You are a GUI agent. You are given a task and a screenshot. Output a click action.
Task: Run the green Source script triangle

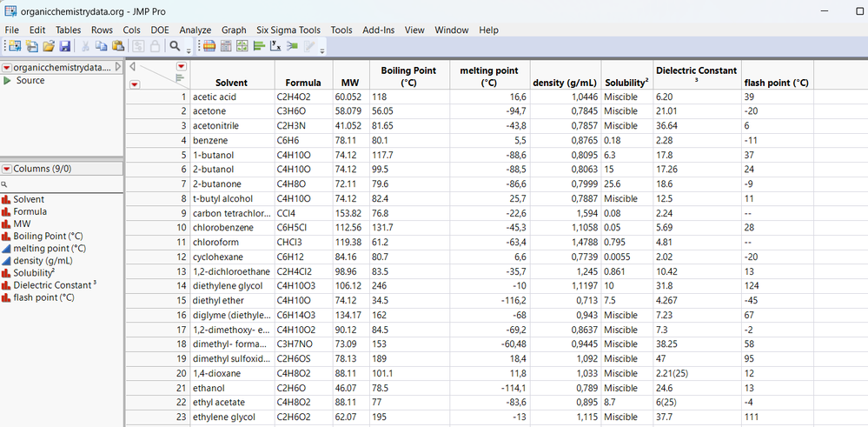[x=8, y=81]
